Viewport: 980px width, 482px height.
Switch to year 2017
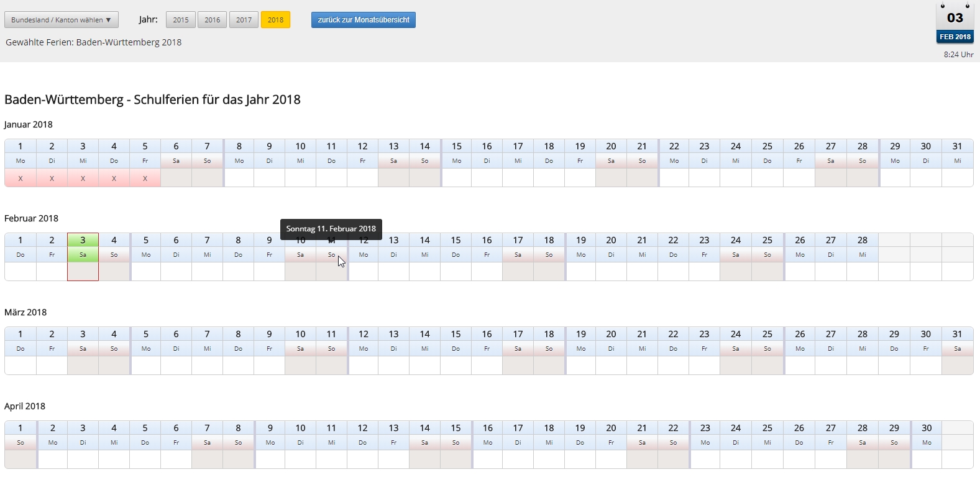[244, 20]
